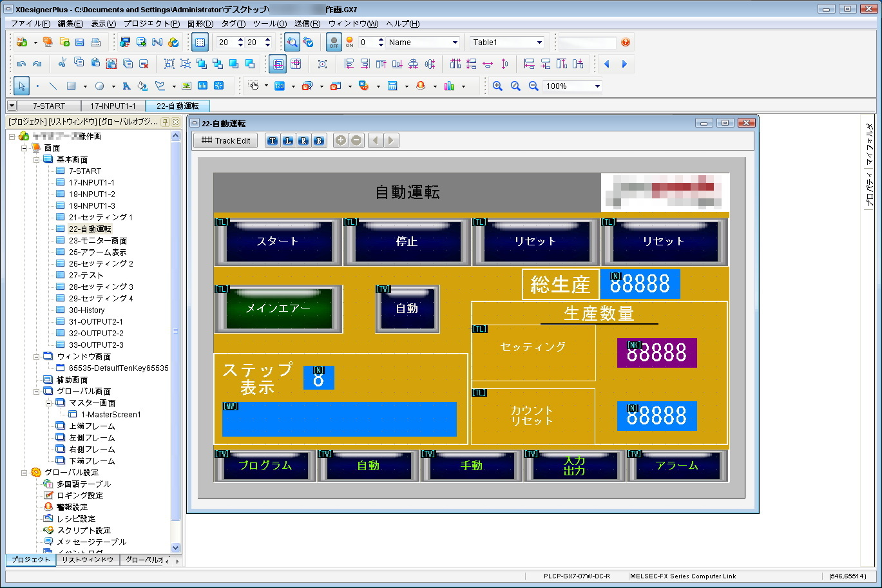Click the calculator tag icon

point(392,86)
